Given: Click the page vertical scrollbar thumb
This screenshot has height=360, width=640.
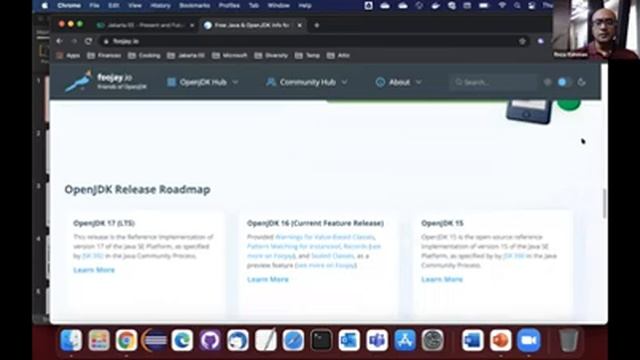Looking at the screenshot, I should (604, 203).
